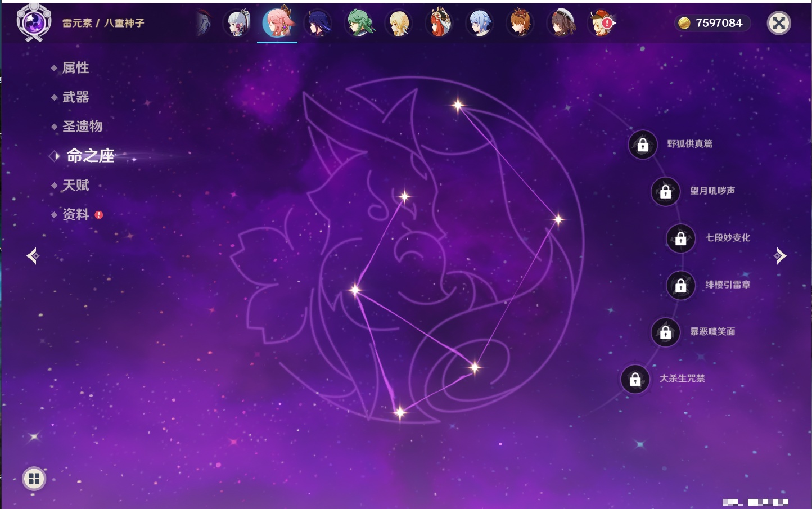Close the character screen with the X button
This screenshot has height=509, width=812.
pyautogui.click(x=779, y=23)
